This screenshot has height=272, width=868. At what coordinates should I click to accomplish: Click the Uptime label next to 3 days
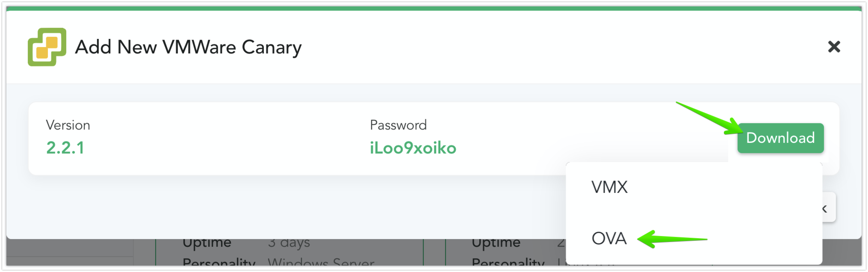coord(207,243)
